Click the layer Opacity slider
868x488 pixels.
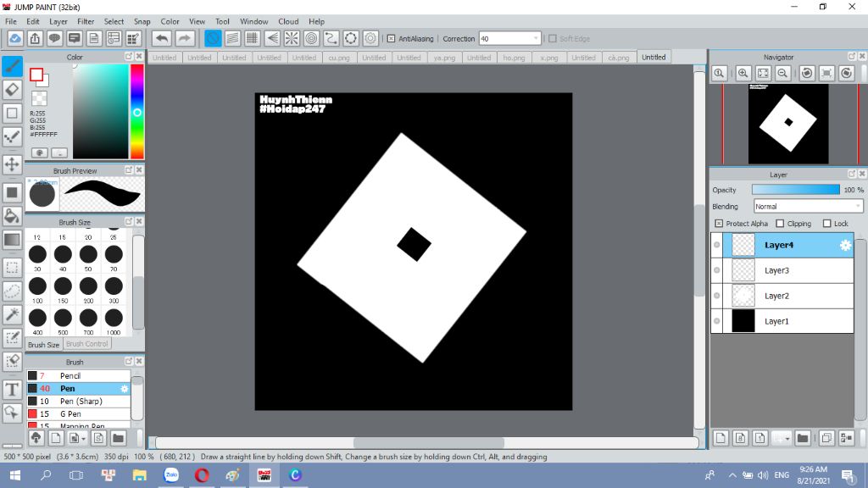(795, 190)
